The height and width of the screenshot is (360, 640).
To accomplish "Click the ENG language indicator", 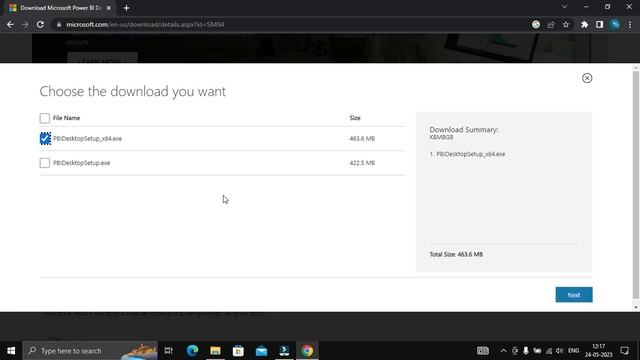I will [x=573, y=351].
